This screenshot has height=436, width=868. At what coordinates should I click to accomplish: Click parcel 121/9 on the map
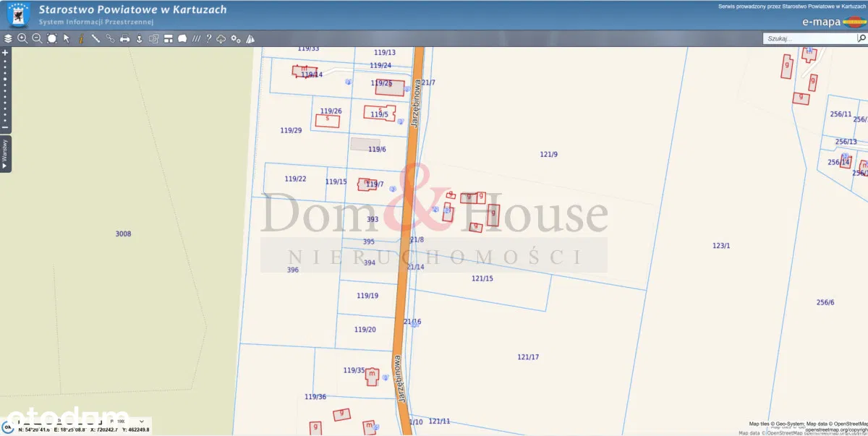(x=549, y=154)
